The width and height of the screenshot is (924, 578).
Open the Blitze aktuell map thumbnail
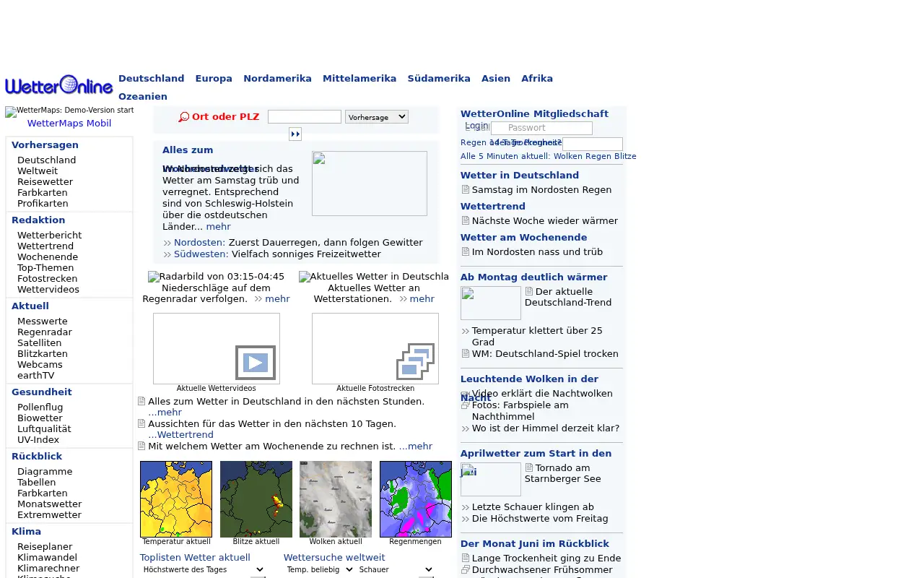coord(256,499)
